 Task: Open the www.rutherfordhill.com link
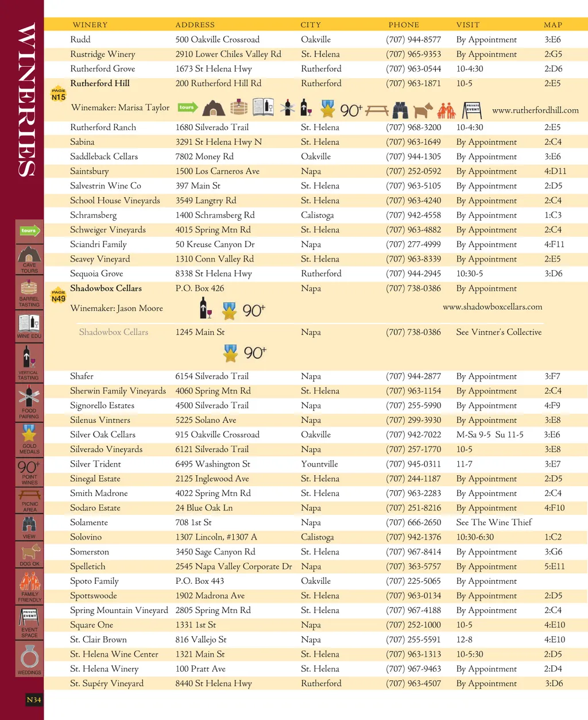click(535, 110)
